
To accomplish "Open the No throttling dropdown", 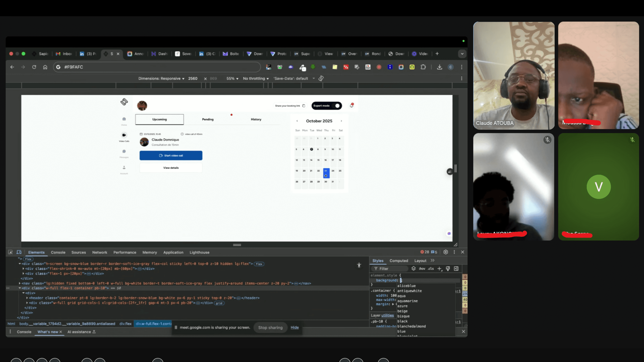I will click(256, 78).
